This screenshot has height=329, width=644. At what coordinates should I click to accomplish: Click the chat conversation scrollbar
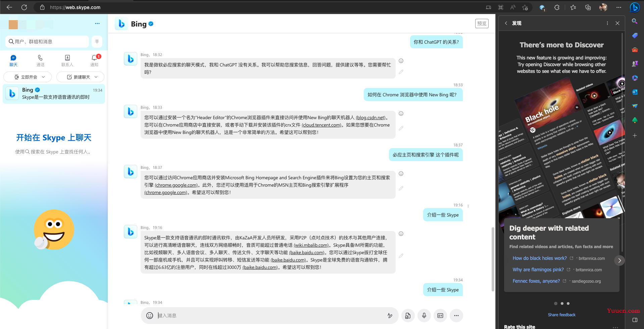click(x=493, y=259)
